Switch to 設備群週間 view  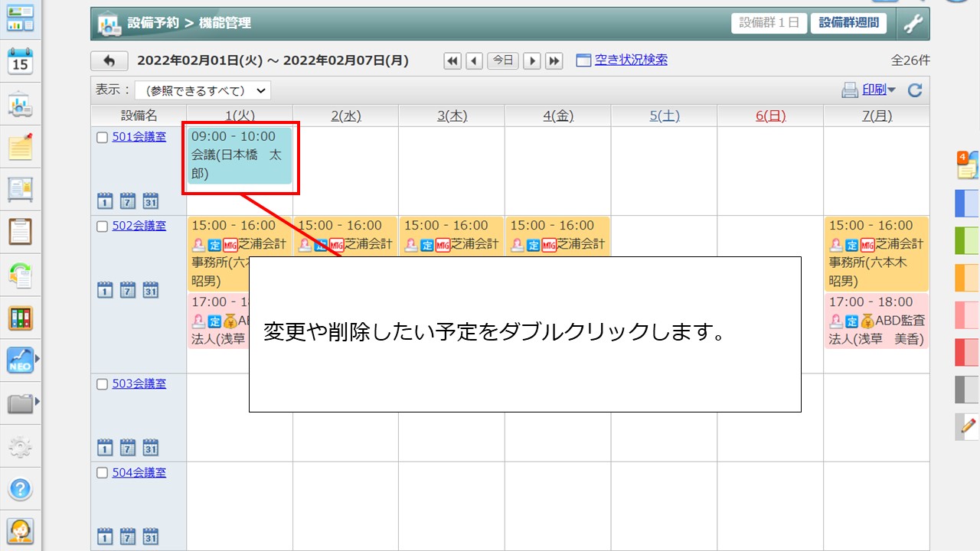pos(848,23)
